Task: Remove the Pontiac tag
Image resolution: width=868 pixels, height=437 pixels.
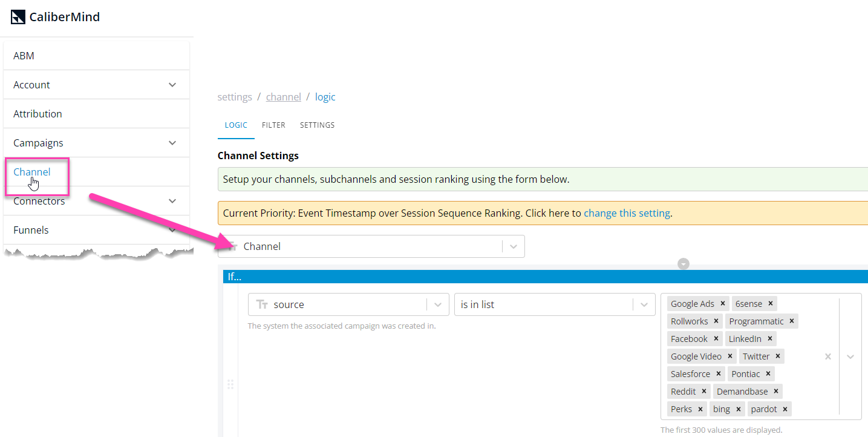Action: (768, 374)
